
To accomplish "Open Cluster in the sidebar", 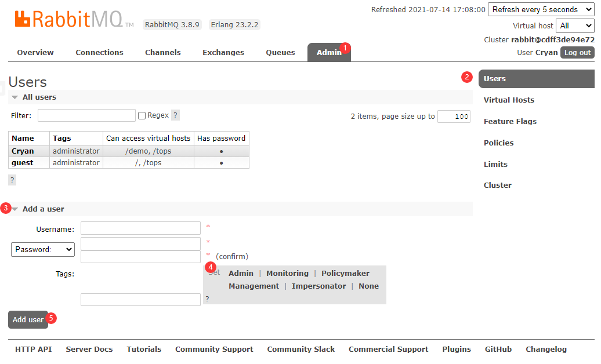I will pos(498,185).
